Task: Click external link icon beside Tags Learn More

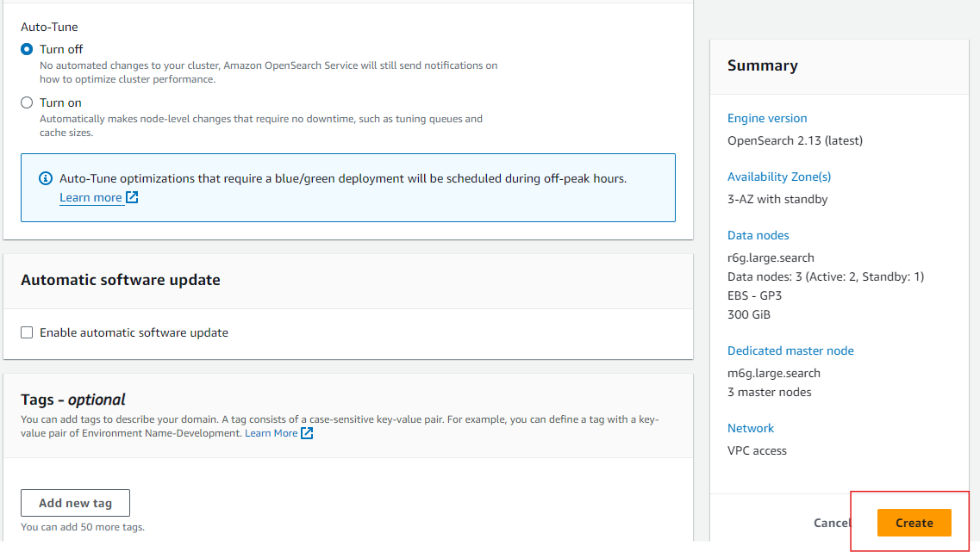Action: tap(307, 433)
